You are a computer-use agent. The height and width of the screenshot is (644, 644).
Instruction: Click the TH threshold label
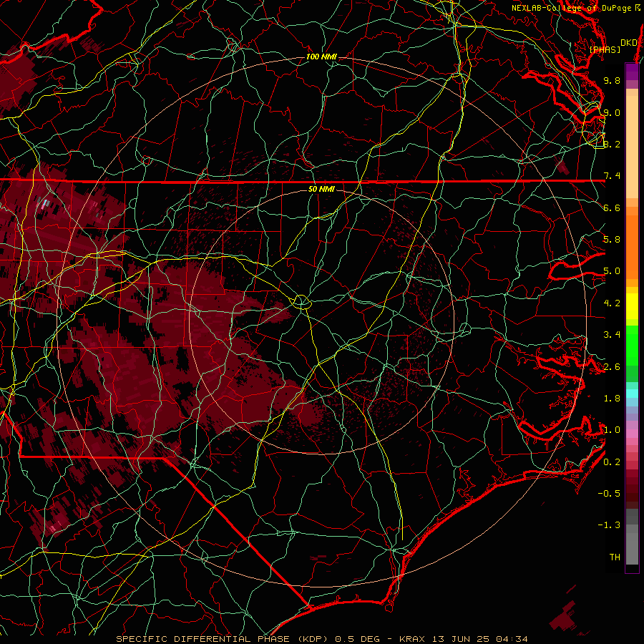(x=615, y=557)
